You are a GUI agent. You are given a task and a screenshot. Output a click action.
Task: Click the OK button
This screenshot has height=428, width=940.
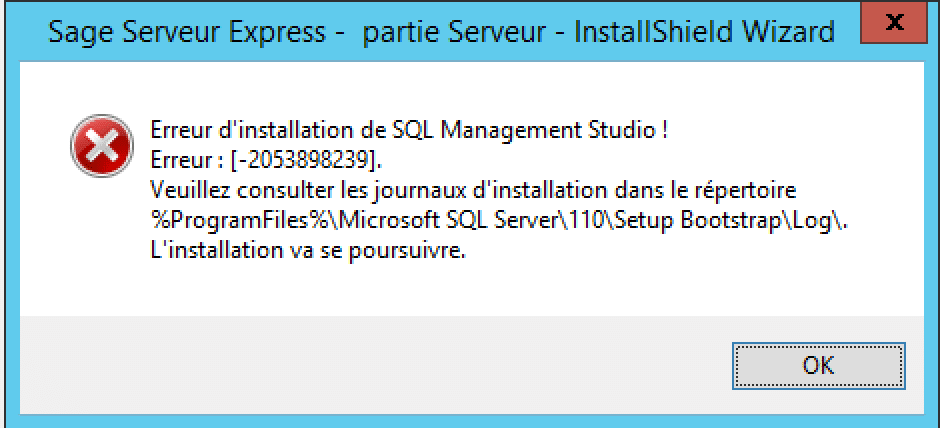tap(818, 366)
